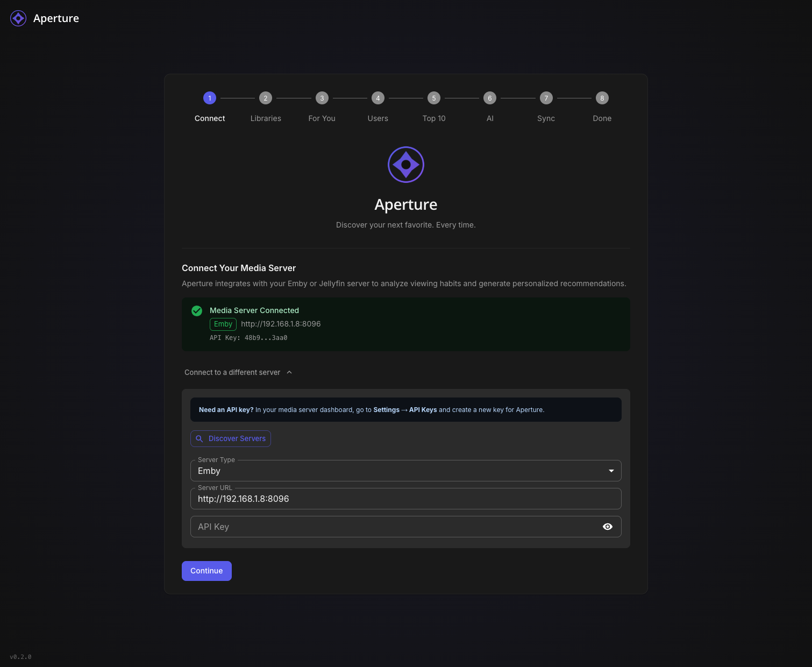Click the 'Discover your next favorite' tagline
The width and height of the screenshot is (812, 667).
click(406, 225)
